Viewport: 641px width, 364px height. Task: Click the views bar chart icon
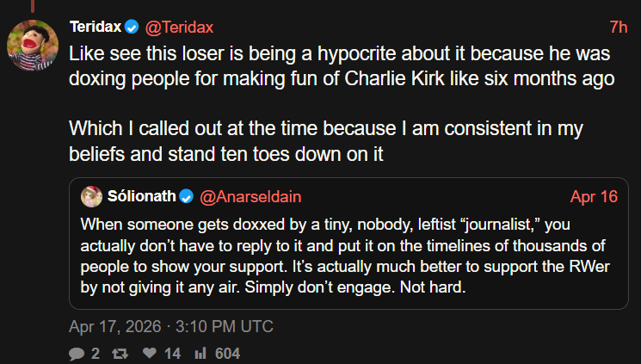[x=201, y=354]
